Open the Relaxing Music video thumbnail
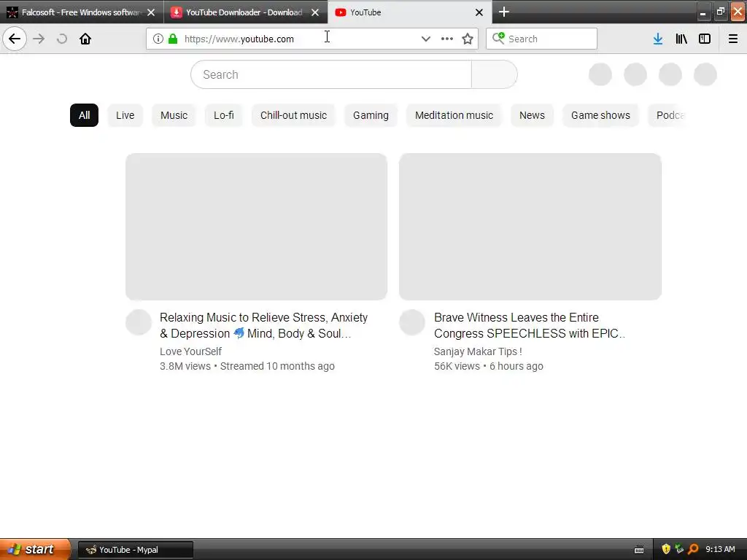Image resolution: width=747 pixels, height=560 pixels. click(256, 227)
